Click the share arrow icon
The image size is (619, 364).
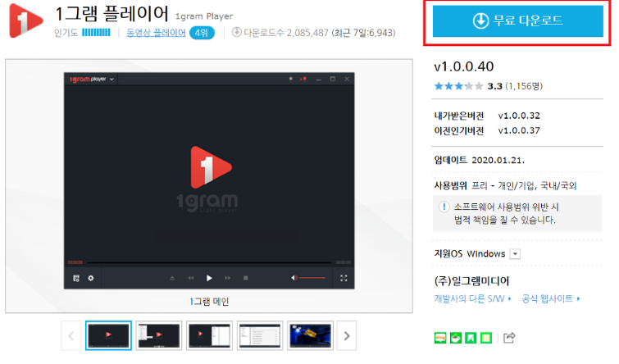pos(509,338)
